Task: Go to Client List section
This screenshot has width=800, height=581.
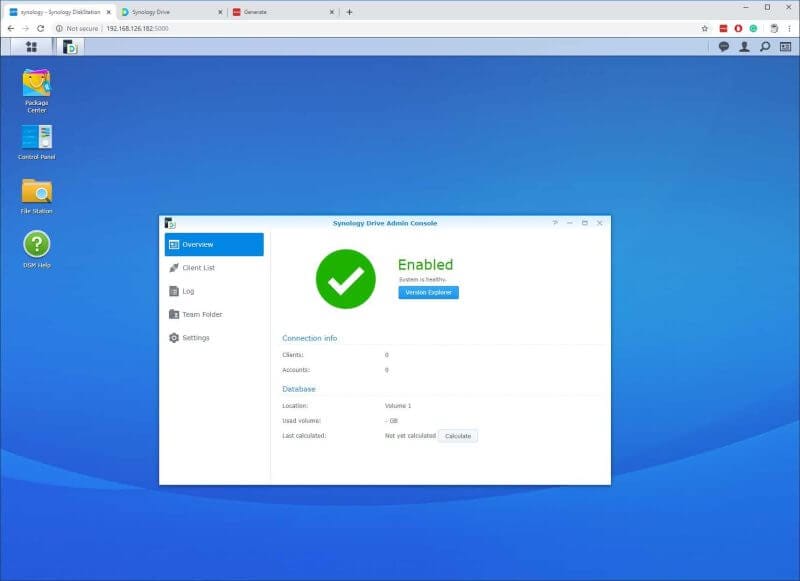Action: (x=198, y=268)
